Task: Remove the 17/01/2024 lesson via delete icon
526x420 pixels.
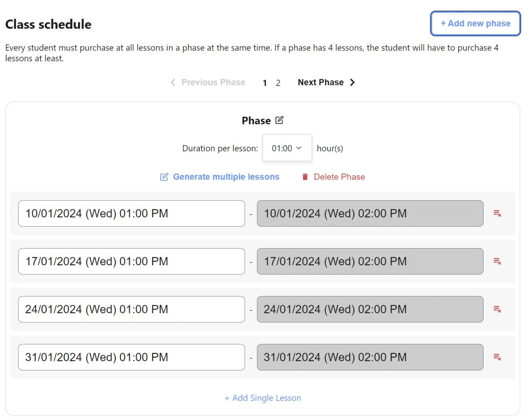Action: 497,261
